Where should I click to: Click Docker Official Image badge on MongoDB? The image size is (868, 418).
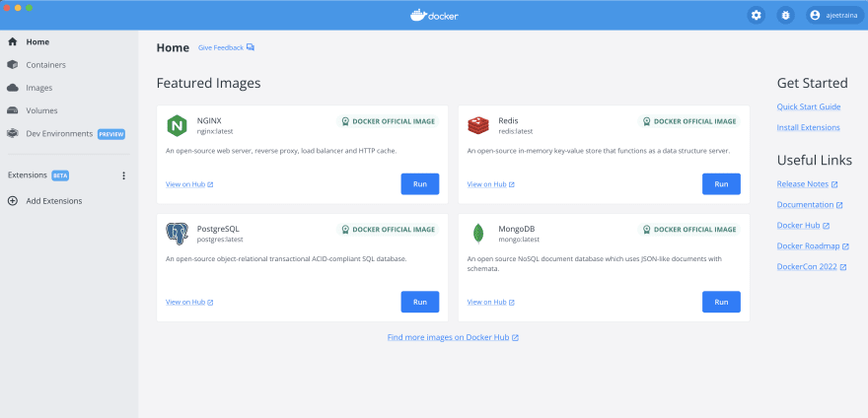(689, 229)
